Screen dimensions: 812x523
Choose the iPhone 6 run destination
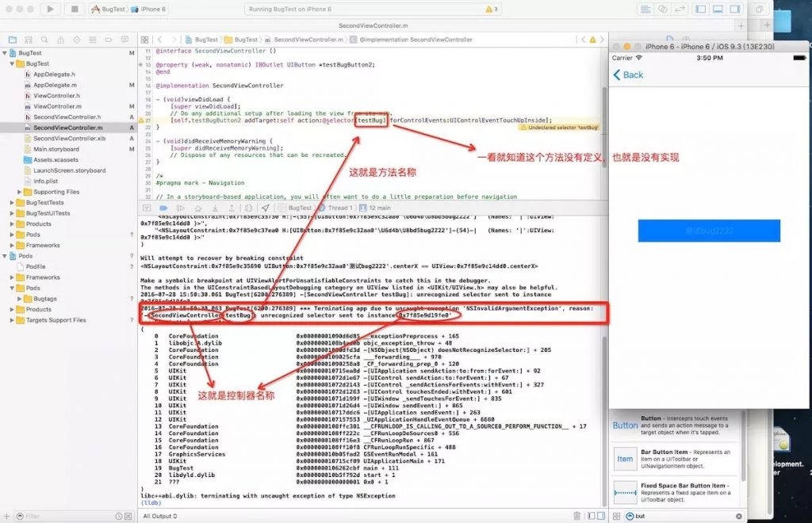148,9
